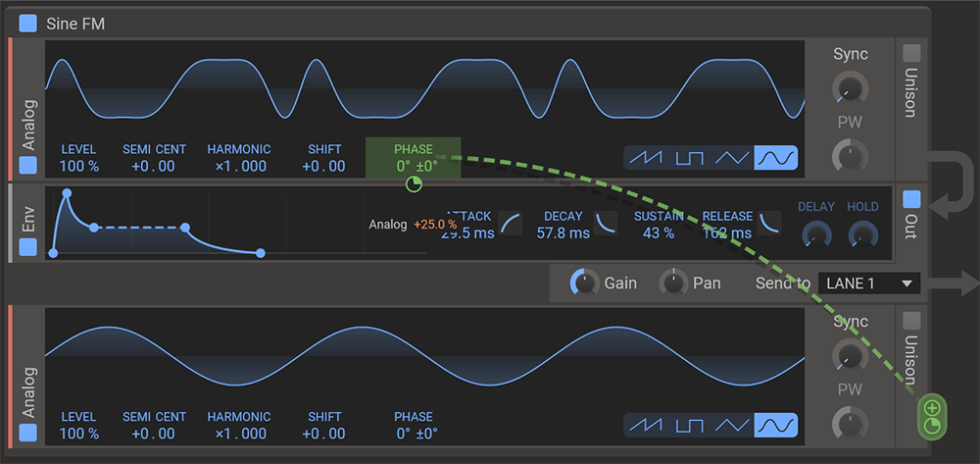Viewport: 980px width, 464px height.
Task: Adjust the bottom oscillator Sync knob
Action: tap(850, 354)
